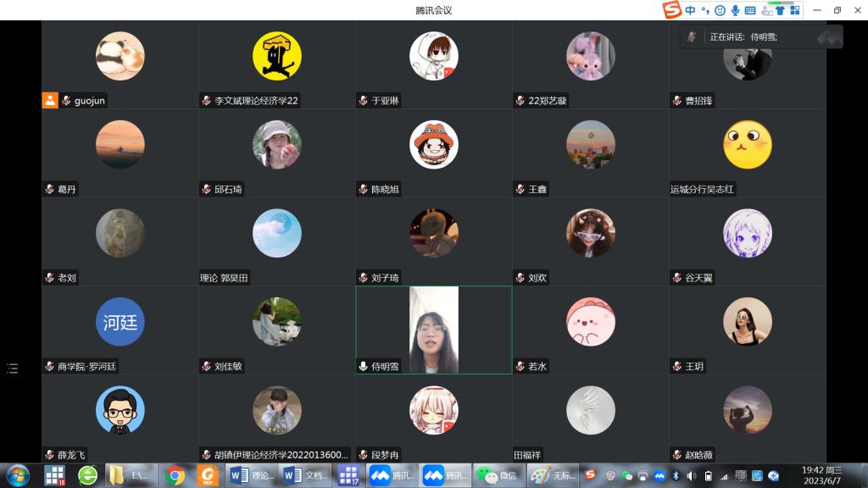Toggle Sogou punctuation mode button
This screenshot has width=868, height=488.
[x=704, y=10]
